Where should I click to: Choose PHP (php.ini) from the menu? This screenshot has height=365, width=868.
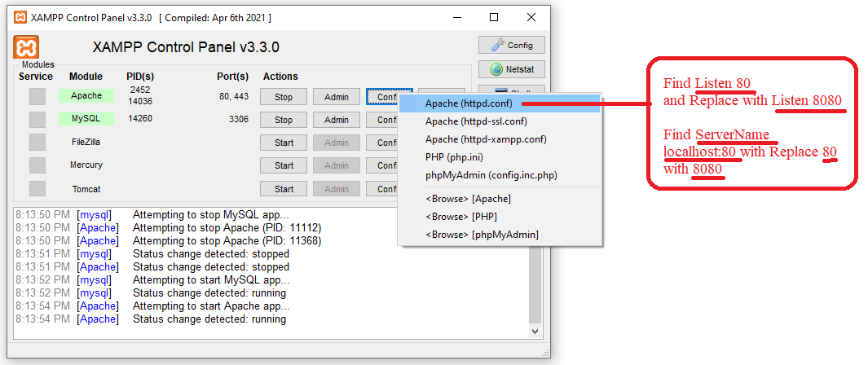500,157
